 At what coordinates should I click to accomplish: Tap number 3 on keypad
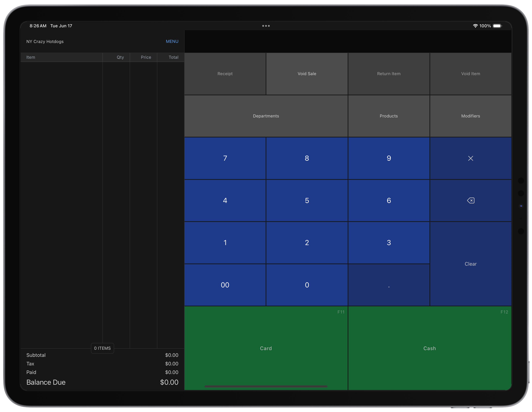click(x=389, y=243)
